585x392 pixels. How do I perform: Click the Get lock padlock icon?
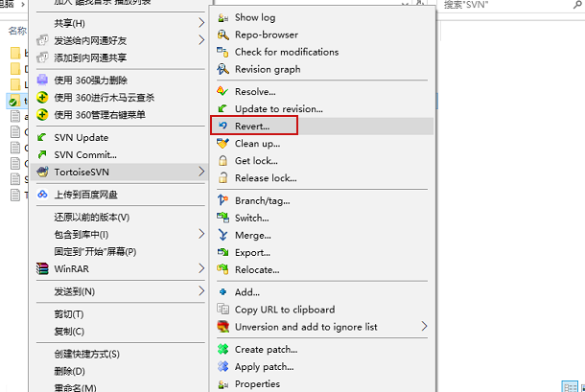[x=223, y=160]
